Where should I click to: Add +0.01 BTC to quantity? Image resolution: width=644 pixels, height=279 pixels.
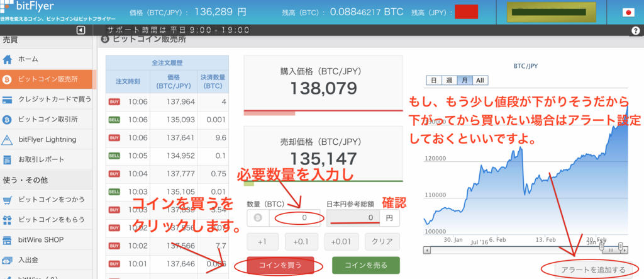click(x=341, y=242)
